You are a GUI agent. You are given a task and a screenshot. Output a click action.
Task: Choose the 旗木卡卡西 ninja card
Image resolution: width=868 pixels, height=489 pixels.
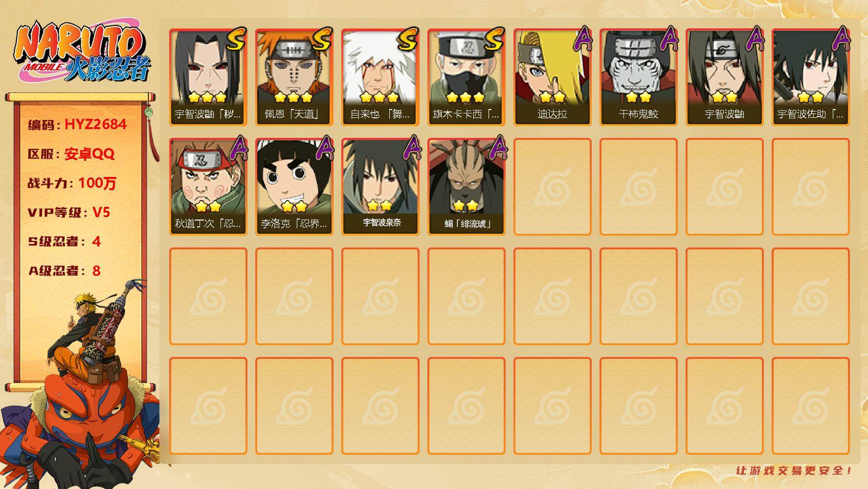point(466,77)
